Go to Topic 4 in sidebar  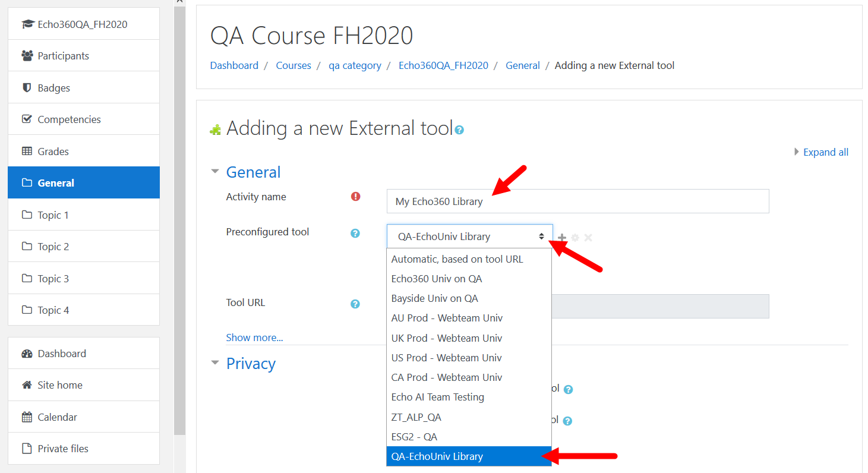pyautogui.click(x=84, y=310)
